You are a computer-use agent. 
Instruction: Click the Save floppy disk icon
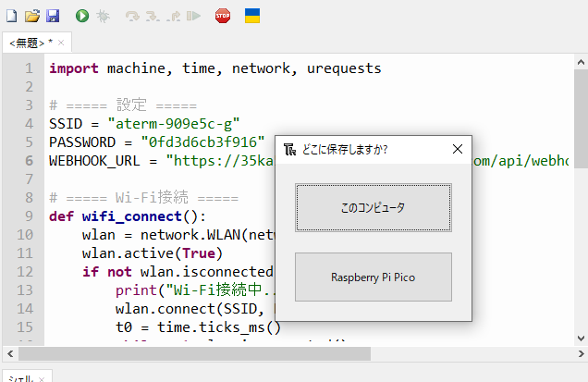click(x=53, y=16)
